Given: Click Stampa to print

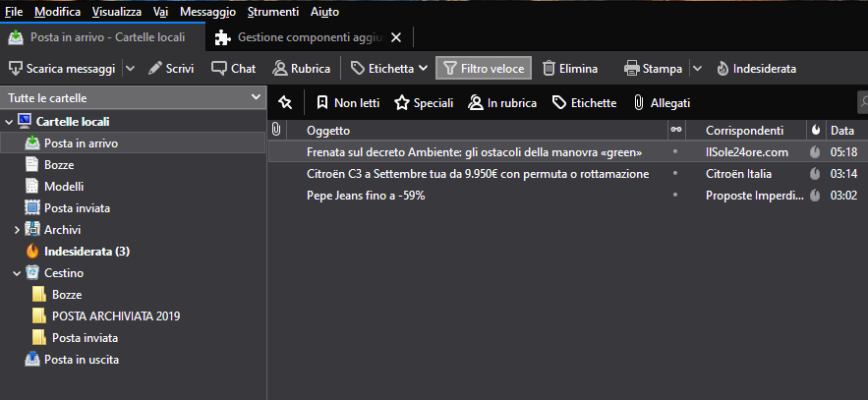Looking at the screenshot, I should click(x=654, y=69).
